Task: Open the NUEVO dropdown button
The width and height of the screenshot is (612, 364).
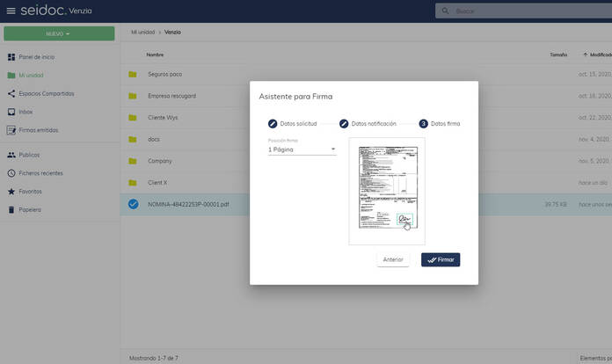Action: (x=59, y=33)
